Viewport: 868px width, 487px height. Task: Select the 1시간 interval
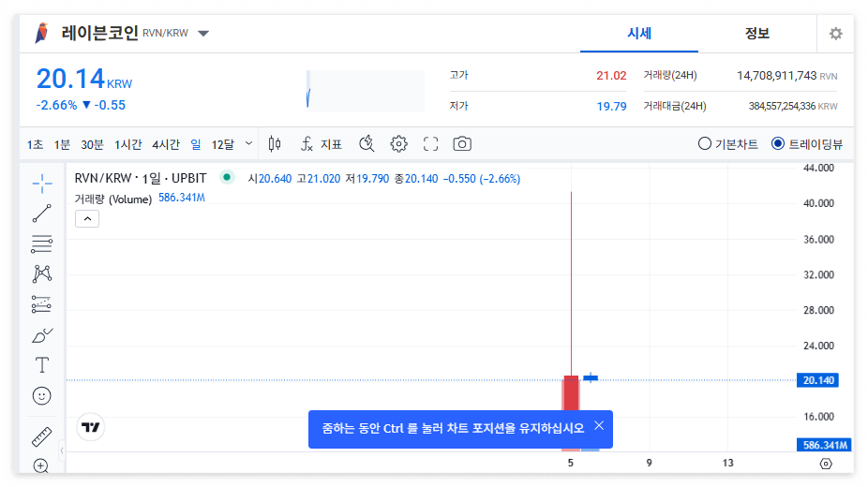point(127,145)
